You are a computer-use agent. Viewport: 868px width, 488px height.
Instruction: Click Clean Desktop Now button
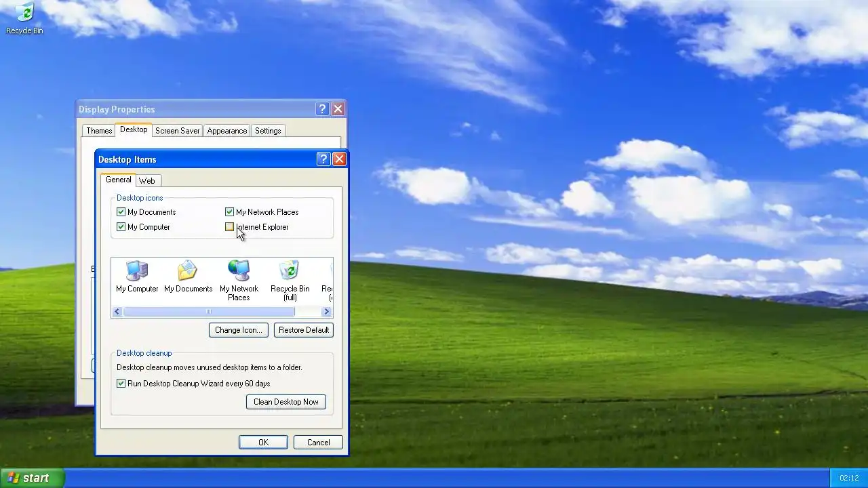point(286,402)
